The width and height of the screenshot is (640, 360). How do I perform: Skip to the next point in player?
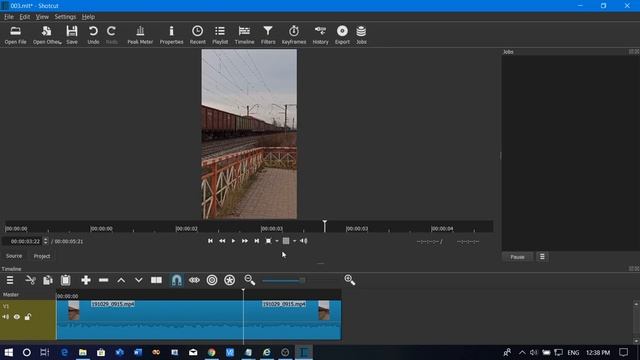(x=256, y=241)
